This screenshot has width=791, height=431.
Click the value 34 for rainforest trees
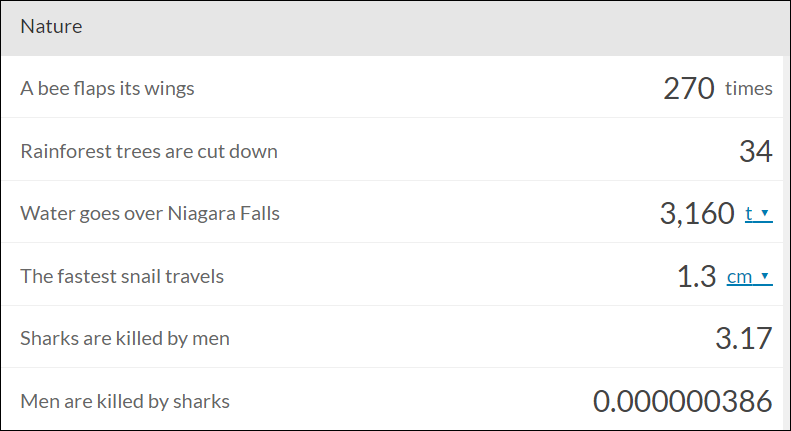click(x=756, y=151)
